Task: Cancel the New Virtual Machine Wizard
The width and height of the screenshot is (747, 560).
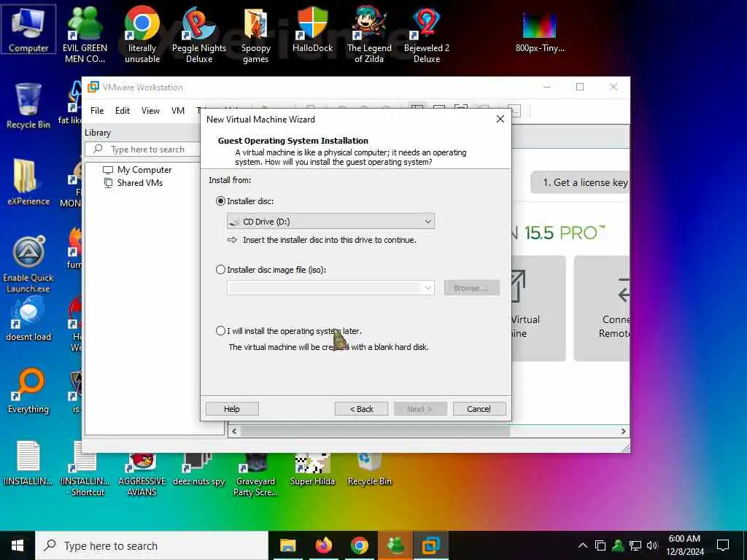Action: coord(479,409)
